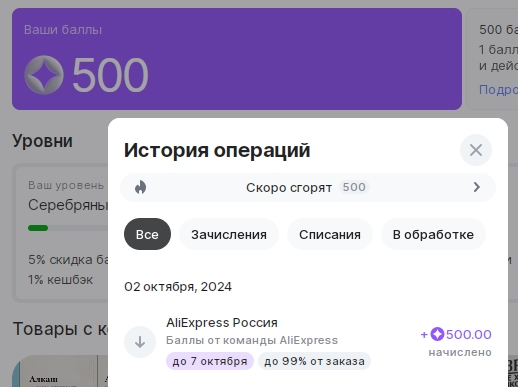Click the Уровни section heading
This screenshot has width=518, height=387.
[x=42, y=141]
